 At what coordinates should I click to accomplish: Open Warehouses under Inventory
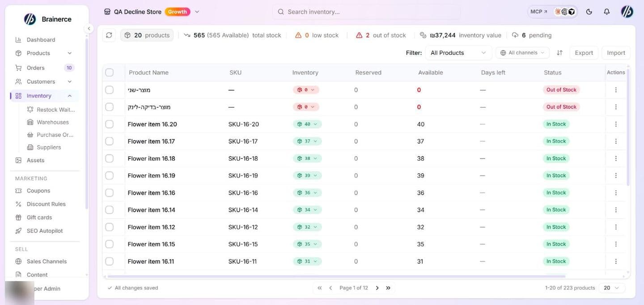pos(53,122)
